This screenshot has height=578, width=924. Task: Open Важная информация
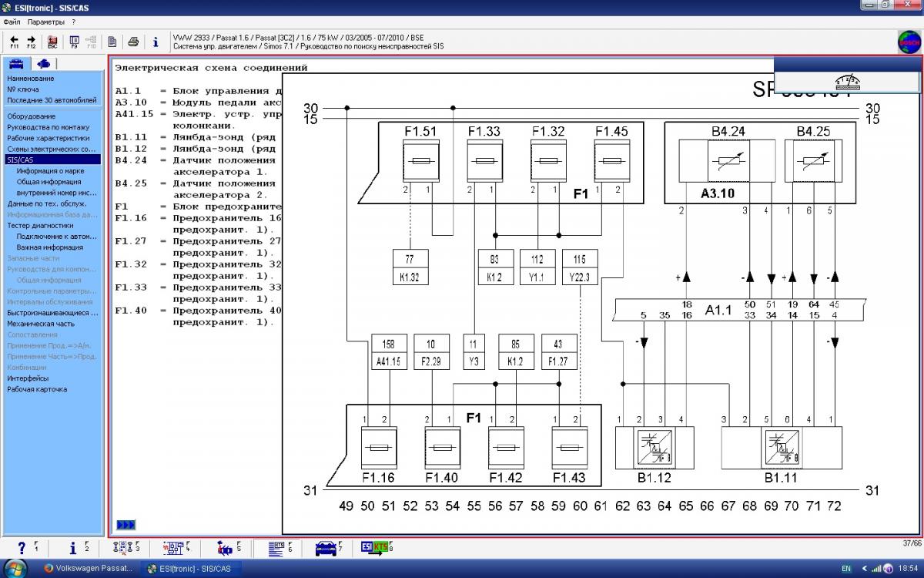point(50,247)
